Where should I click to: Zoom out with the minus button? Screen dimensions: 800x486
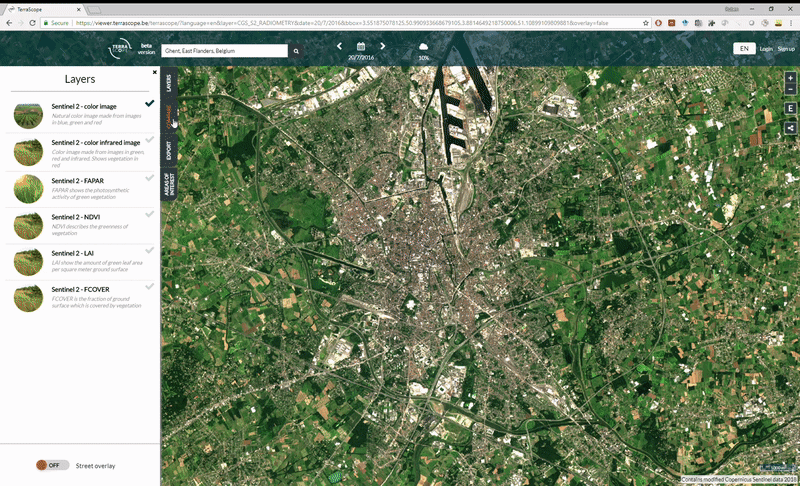pyautogui.click(x=790, y=90)
